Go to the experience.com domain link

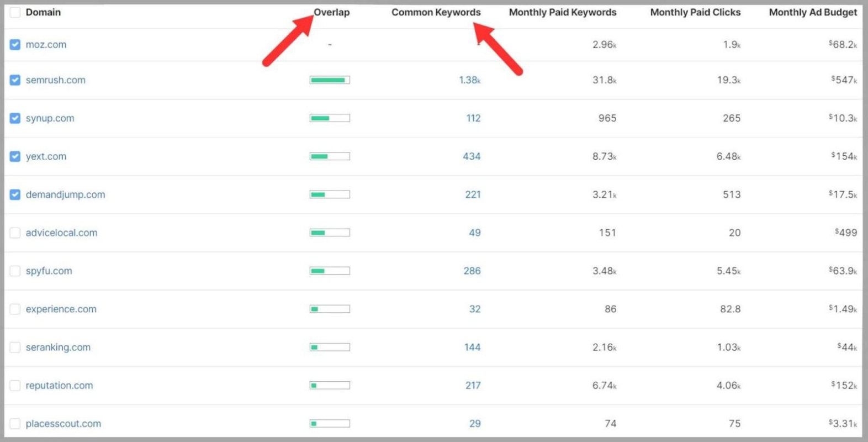pyautogui.click(x=61, y=309)
